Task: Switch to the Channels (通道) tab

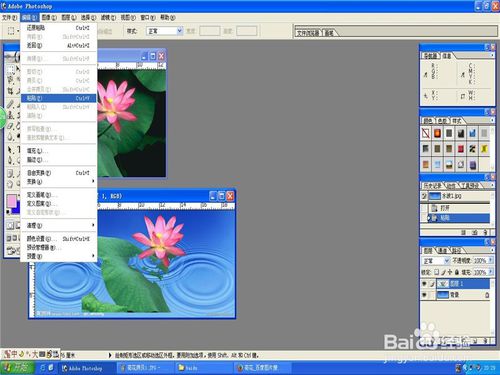Action: click(443, 250)
